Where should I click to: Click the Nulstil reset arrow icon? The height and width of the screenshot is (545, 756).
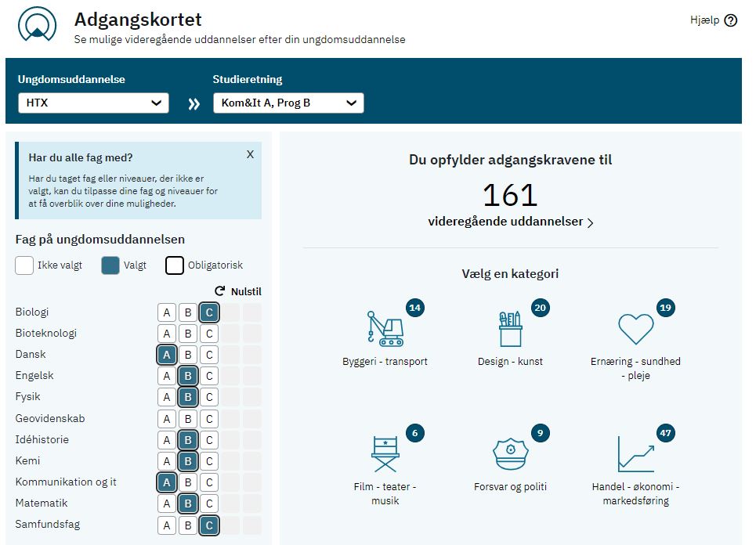pos(220,291)
